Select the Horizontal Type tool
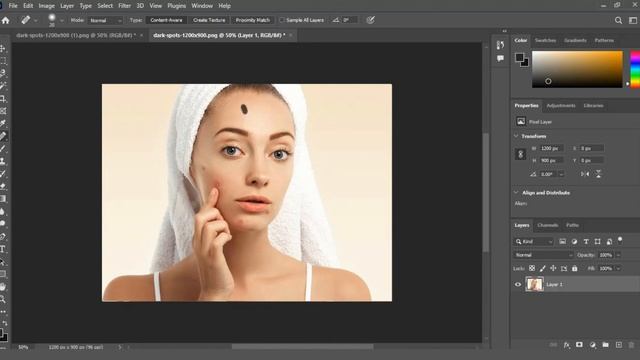The height and width of the screenshot is (360, 640). coord(3,249)
